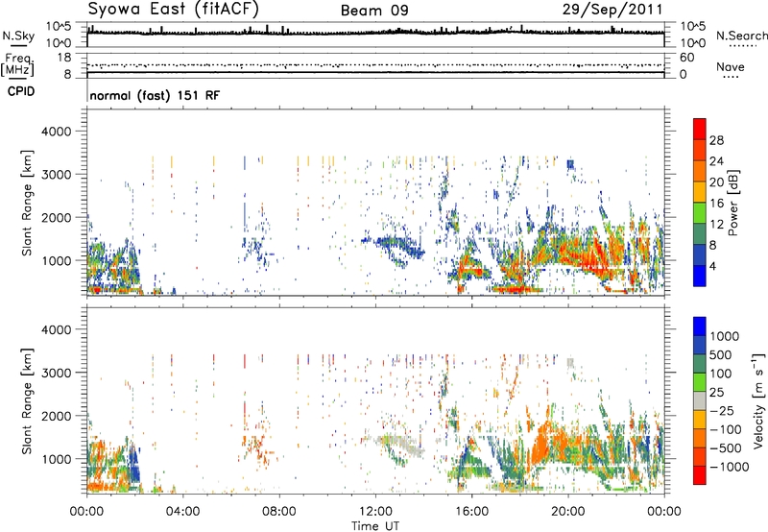Click the 'Velocity [m s-1]' colorbar title
The height and width of the screenshot is (532, 768).
tap(758, 400)
